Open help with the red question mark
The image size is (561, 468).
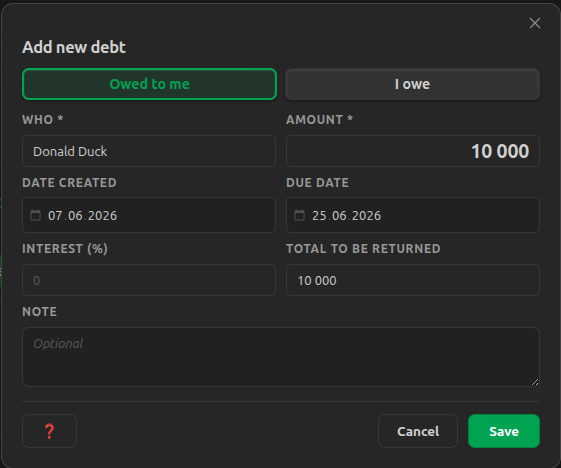tap(49, 431)
